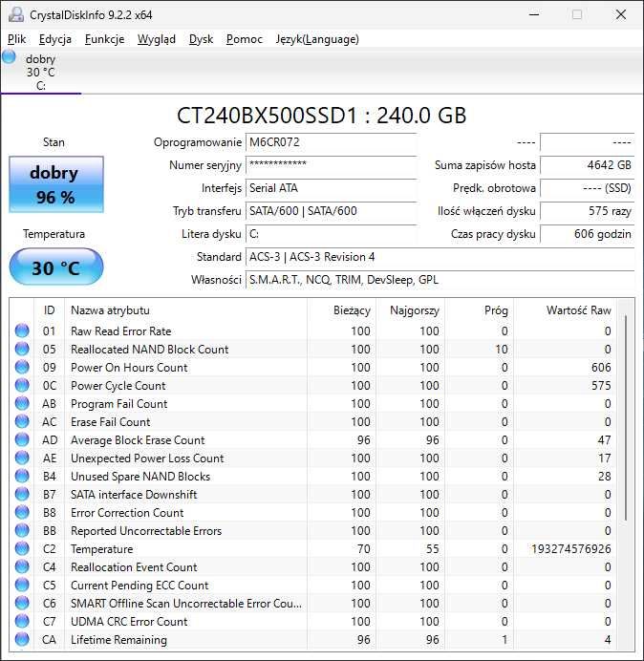Click the status icon for Erase Fail Count
This screenshot has height=661, width=644.
coord(22,421)
